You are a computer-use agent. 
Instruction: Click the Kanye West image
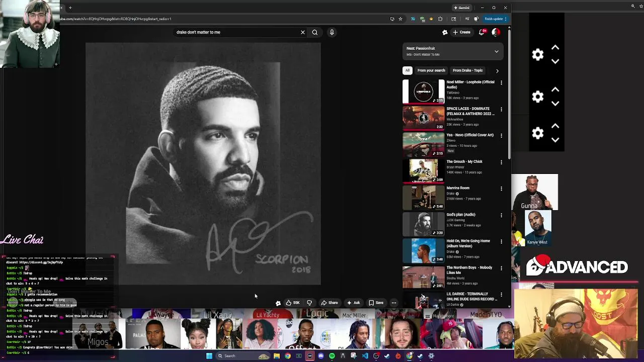(x=537, y=228)
